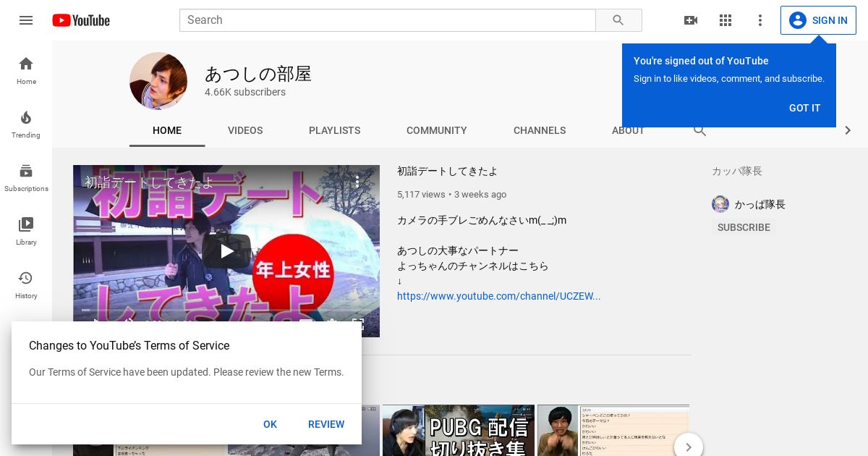Subscribe to かっぱ隊長 channel
868x456 pixels.
coord(744,227)
